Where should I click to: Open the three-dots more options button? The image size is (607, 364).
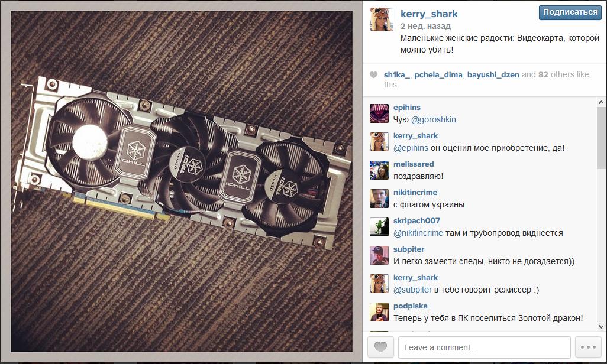(588, 347)
